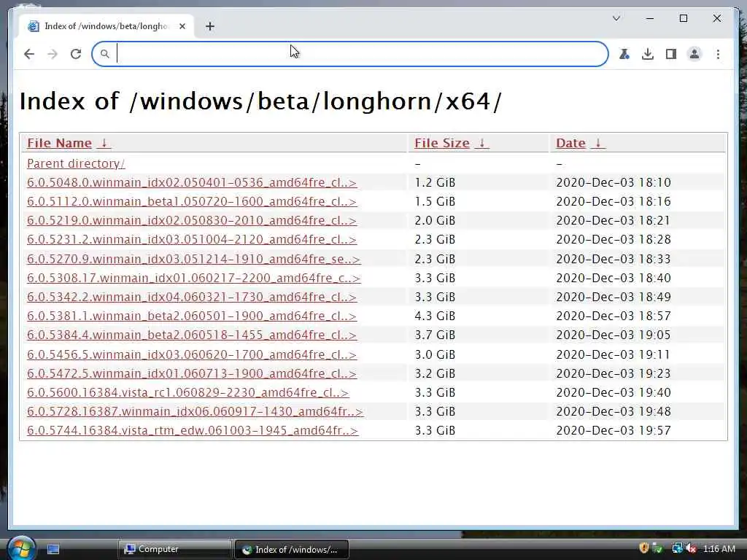
Task: Click the File Size descending arrow
Action: point(481,143)
